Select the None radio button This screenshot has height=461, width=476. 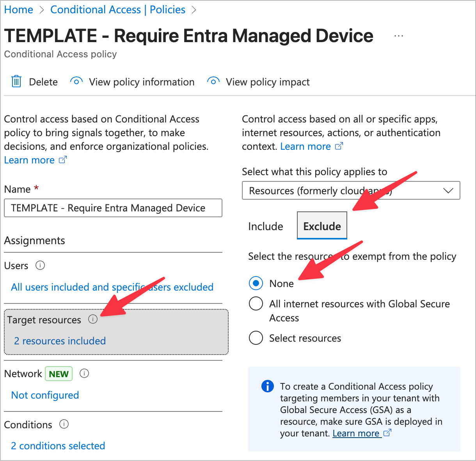click(x=256, y=284)
